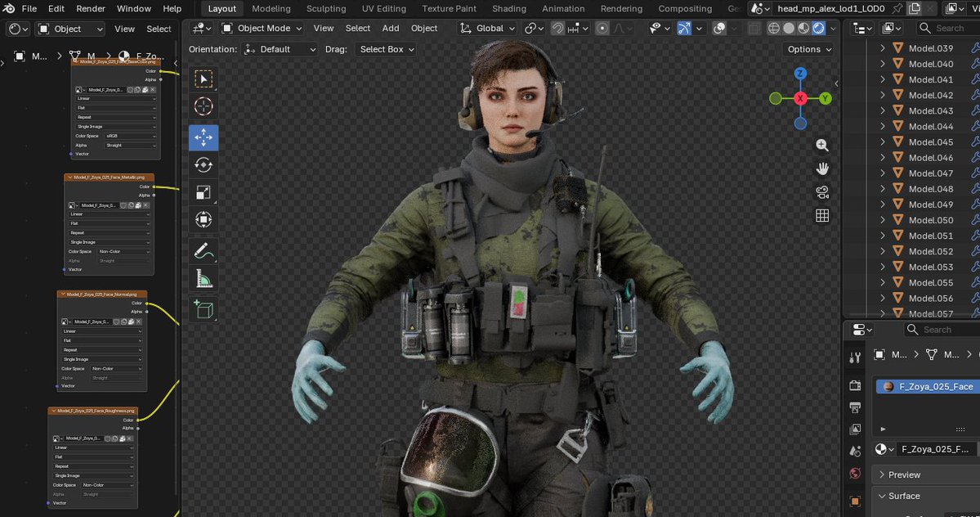Open the Orientation Default dropdown
980x517 pixels.
[280, 49]
